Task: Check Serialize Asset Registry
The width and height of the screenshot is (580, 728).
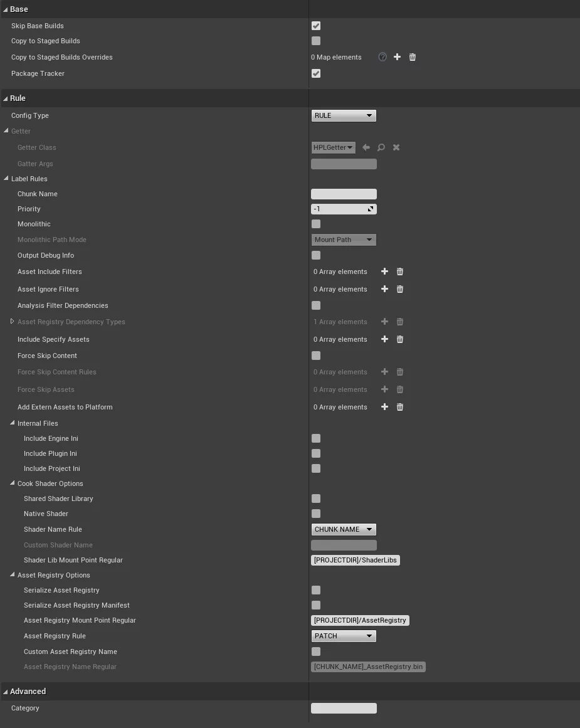Action: click(x=316, y=590)
